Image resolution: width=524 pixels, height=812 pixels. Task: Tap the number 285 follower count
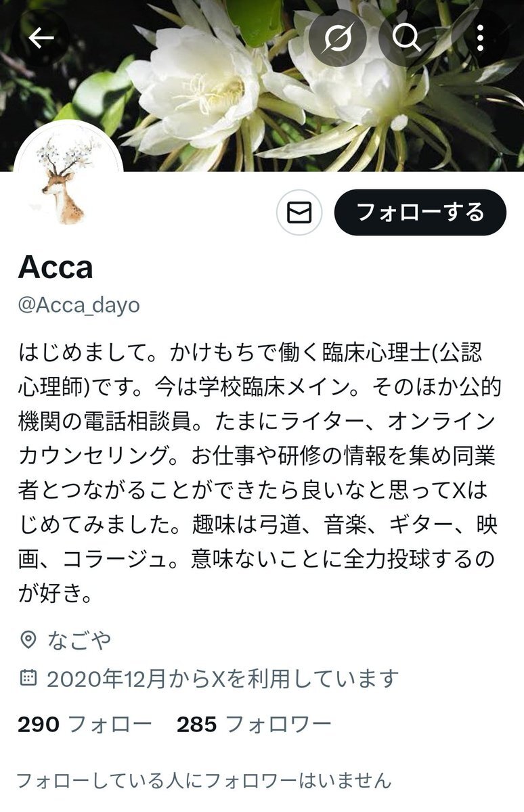tap(197, 725)
